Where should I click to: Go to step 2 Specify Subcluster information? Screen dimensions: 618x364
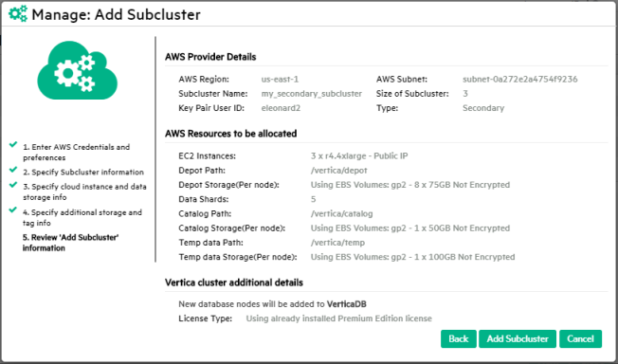83,172
